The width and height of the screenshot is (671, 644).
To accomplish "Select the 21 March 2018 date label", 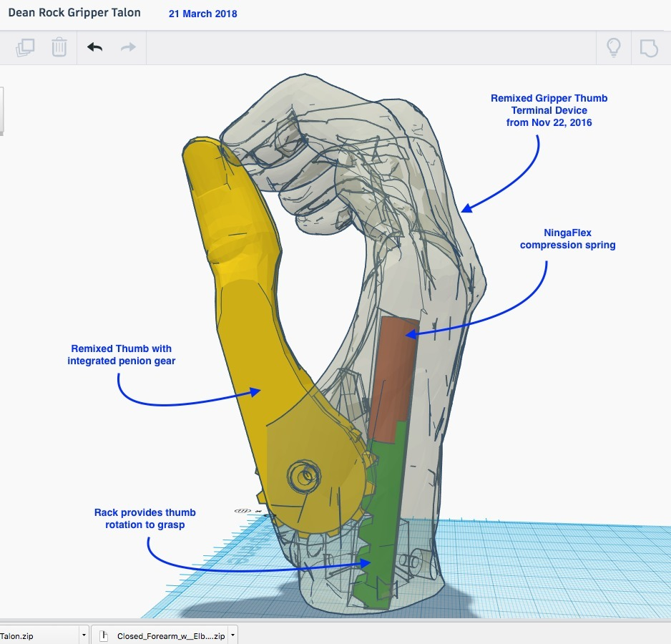I will (x=202, y=14).
